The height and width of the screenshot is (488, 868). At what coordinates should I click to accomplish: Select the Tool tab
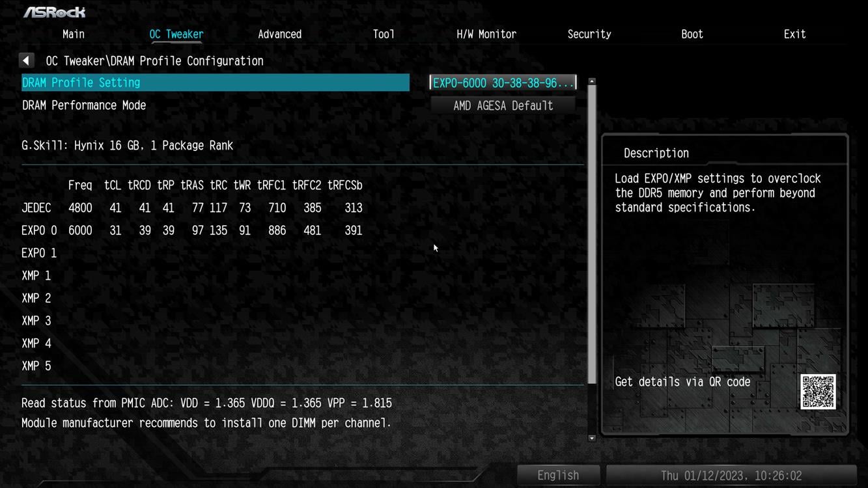[384, 34]
